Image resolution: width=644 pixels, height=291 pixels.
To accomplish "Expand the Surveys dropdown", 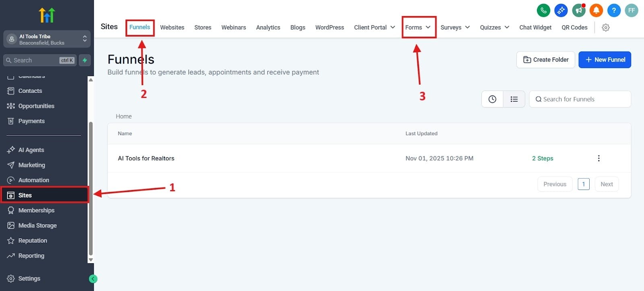I will point(455,27).
